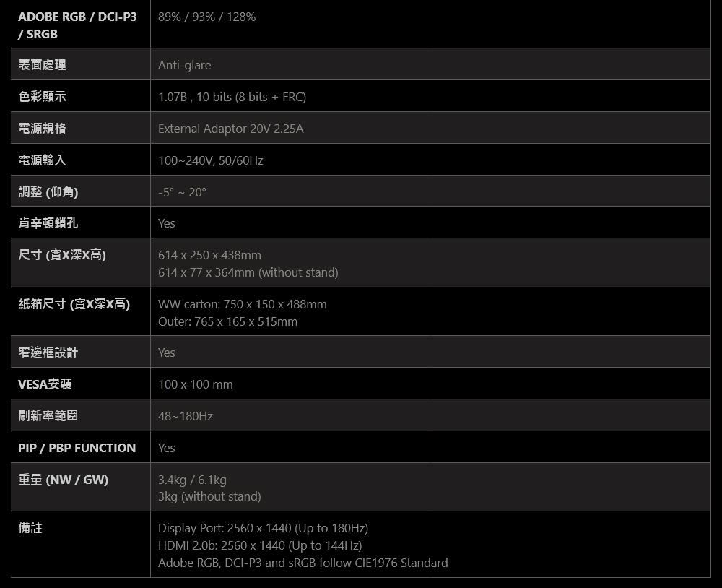Click the ADOBE RGB / DCI-P3 / SRGB label
722x588 pixels.
coord(77,25)
